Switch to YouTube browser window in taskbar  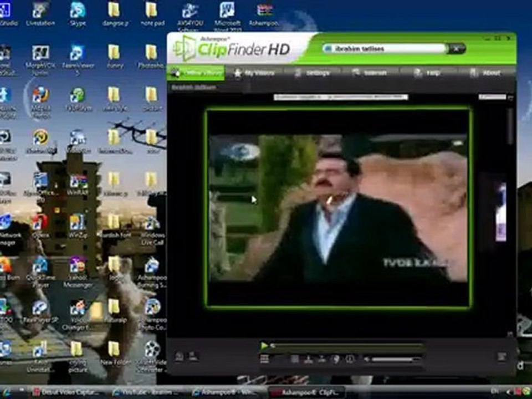pos(146,392)
